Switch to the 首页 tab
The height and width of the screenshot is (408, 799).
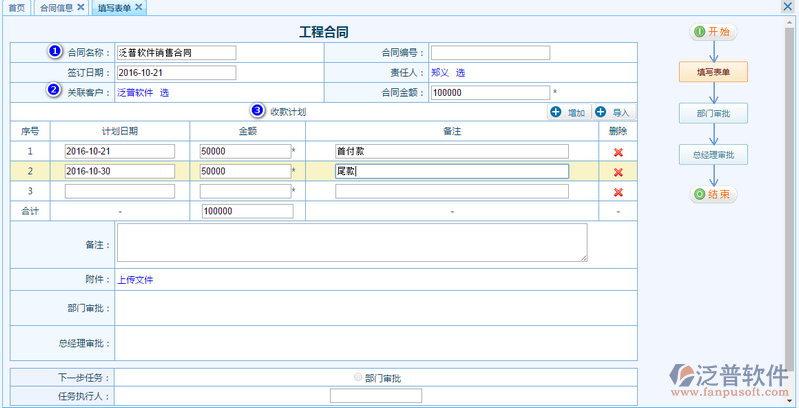(16, 8)
